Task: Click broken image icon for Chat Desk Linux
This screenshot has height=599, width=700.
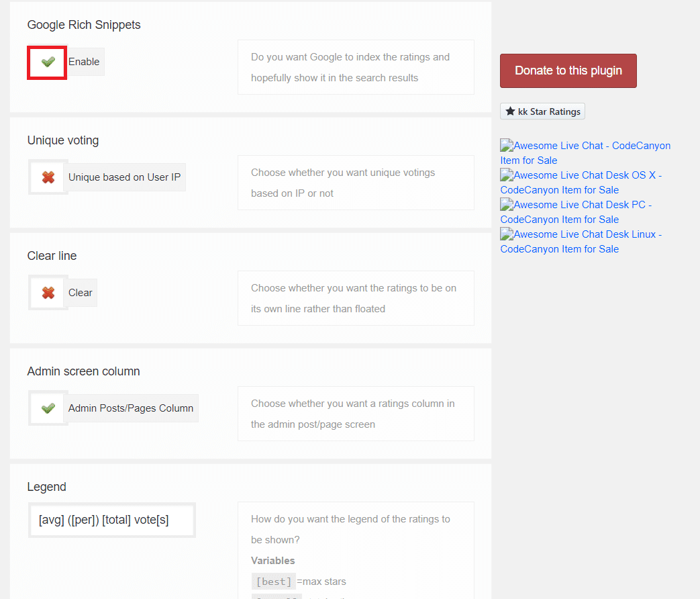Action: click(x=507, y=234)
